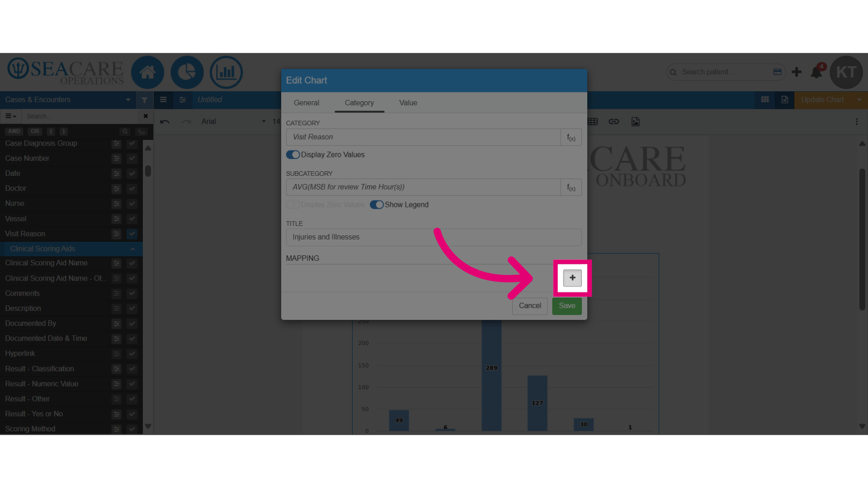Image resolution: width=868 pixels, height=488 pixels.
Task: Click the notifications bell icon
Action: pyautogui.click(x=816, y=72)
